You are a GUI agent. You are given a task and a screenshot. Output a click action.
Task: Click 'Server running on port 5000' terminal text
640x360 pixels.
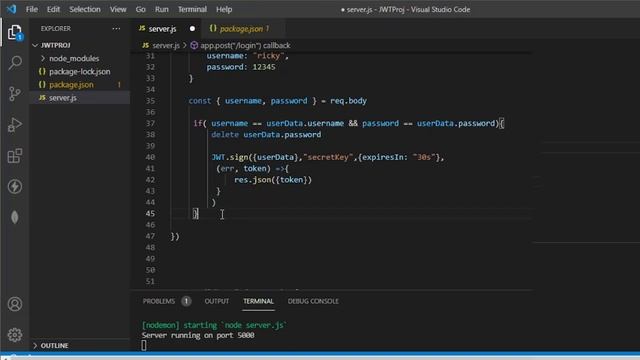(198, 335)
